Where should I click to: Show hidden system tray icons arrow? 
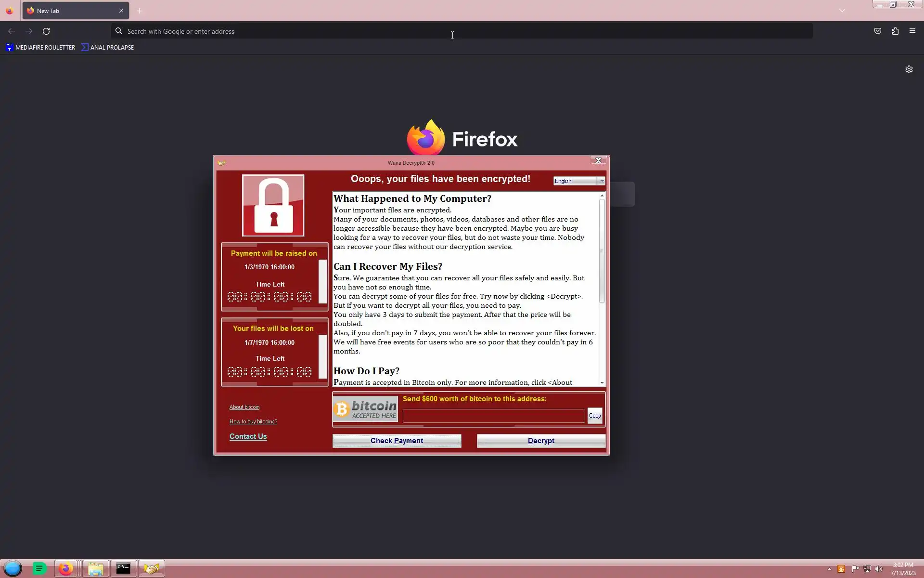pyautogui.click(x=829, y=569)
